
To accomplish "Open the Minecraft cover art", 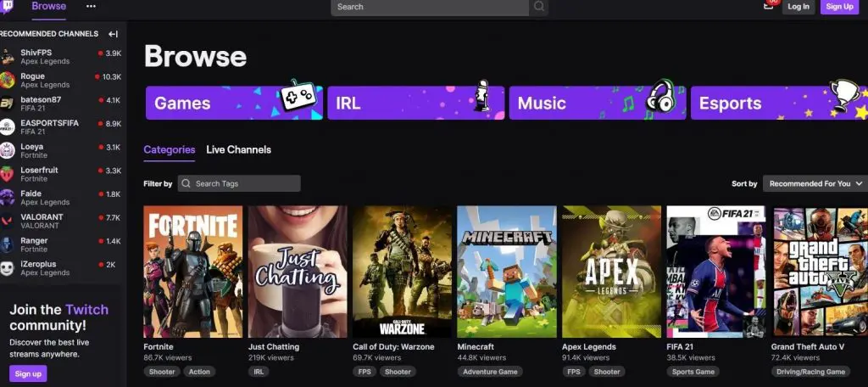I will (507, 272).
